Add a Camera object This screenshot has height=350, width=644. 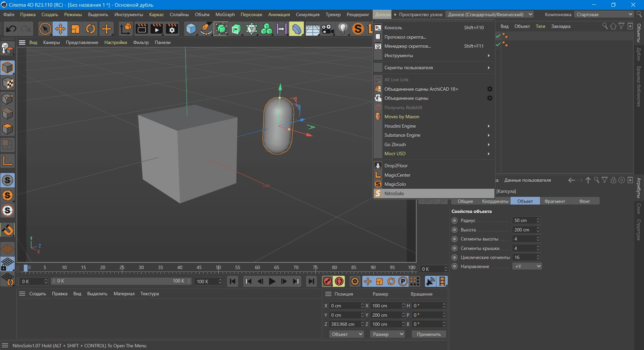coord(328,29)
